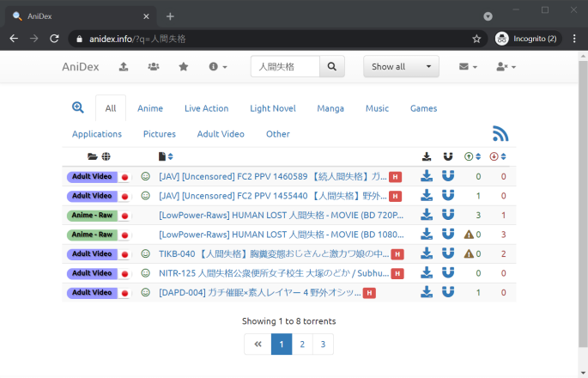Click the folder category column header icon
Image resolution: width=588 pixels, height=378 pixels.
coord(92,156)
